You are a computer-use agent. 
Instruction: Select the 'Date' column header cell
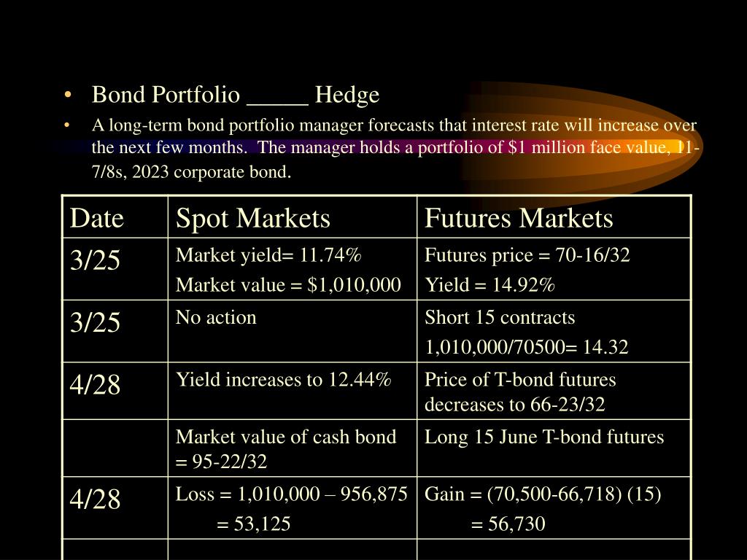(x=115, y=217)
